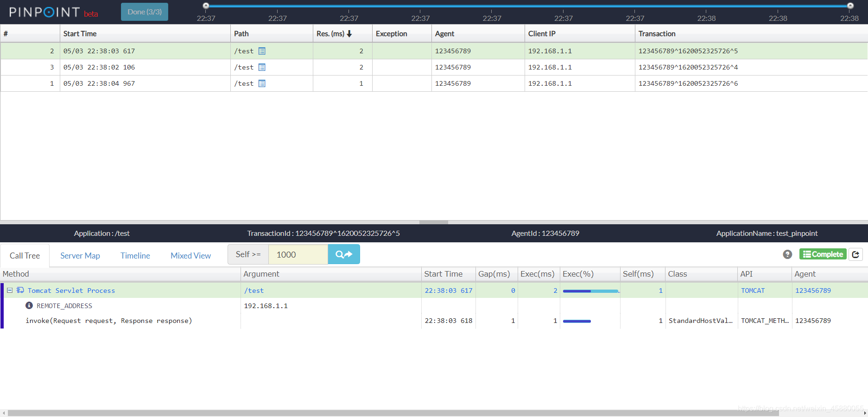The height and width of the screenshot is (417, 868).
Task: Open the detail icon beside /test in row 2
Action: (x=262, y=51)
